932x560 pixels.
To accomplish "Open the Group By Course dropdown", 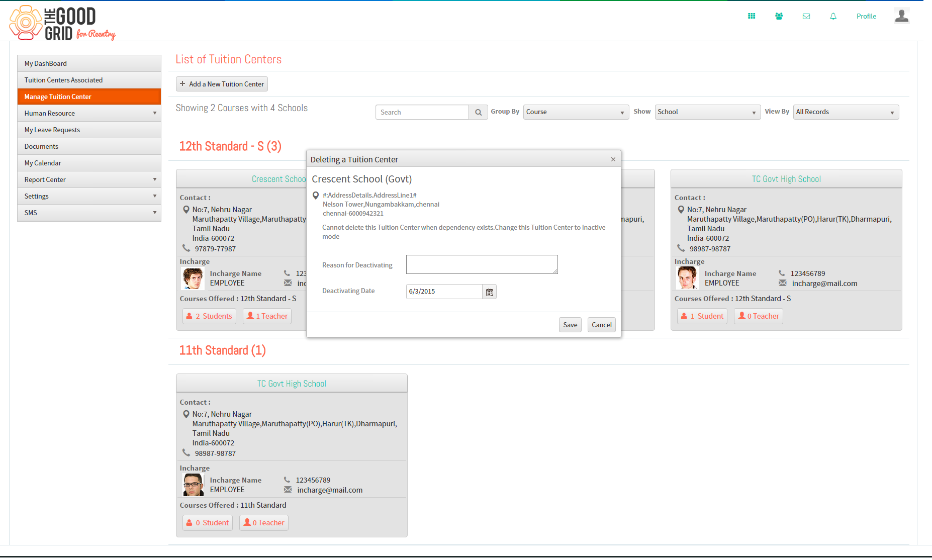I will coord(576,112).
